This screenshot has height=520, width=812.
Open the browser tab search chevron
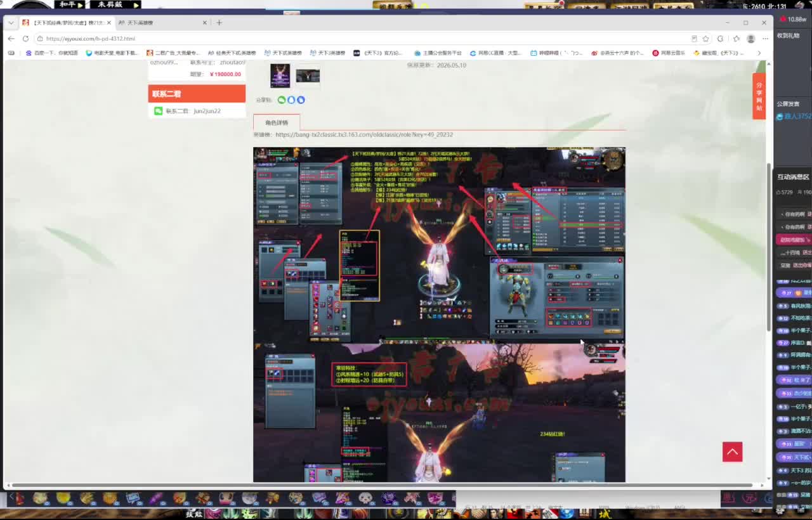(x=11, y=23)
